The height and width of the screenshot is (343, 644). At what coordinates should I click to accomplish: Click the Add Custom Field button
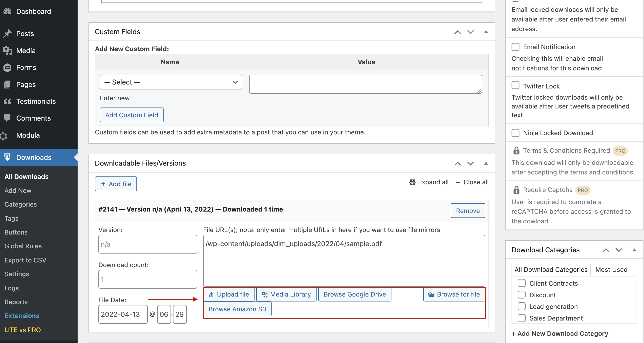[131, 115]
